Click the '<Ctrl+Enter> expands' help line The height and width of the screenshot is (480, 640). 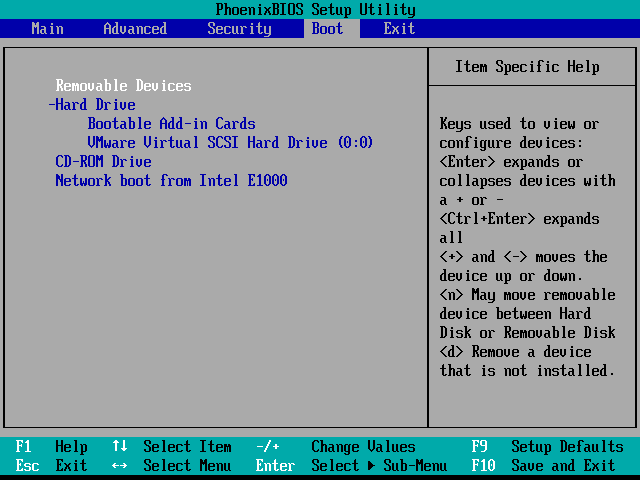tap(519, 219)
